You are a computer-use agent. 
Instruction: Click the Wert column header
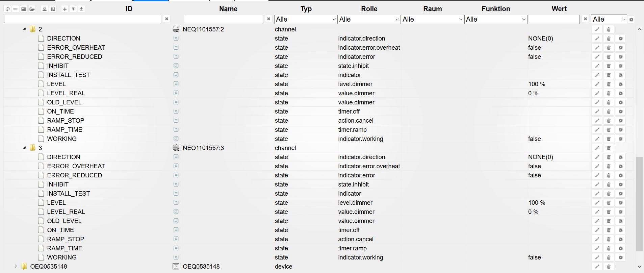coord(559,9)
